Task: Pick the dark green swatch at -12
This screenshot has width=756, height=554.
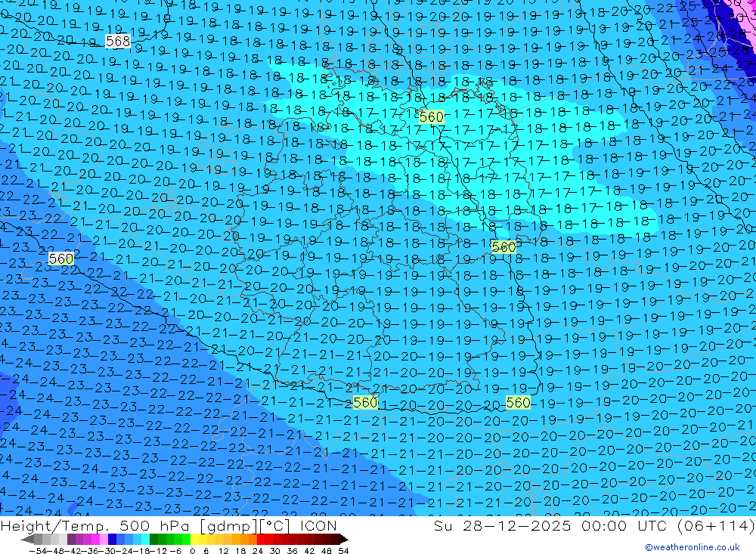Action: (153, 539)
